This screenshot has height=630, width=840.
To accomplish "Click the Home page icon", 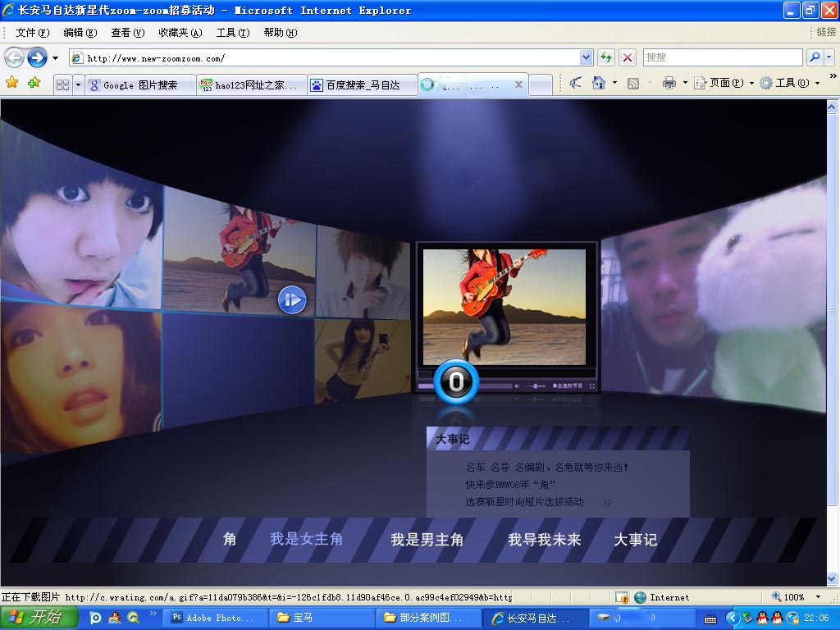I will (x=599, y=83).
